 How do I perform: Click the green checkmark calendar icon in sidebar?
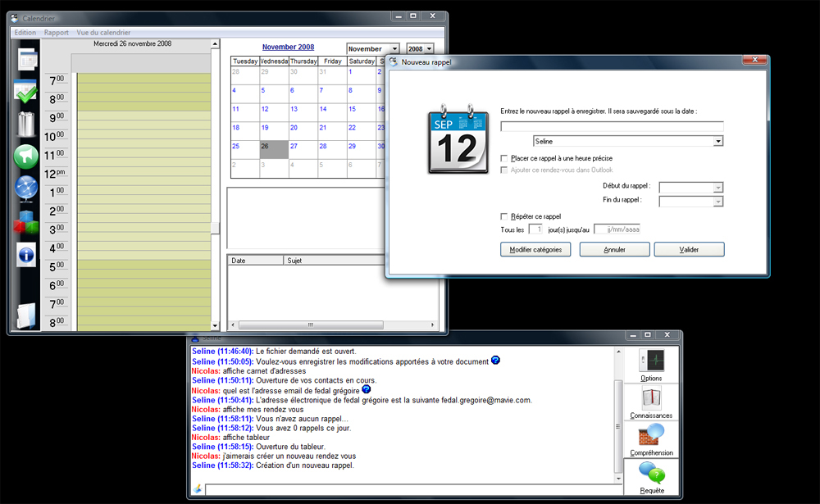point(26,92)
